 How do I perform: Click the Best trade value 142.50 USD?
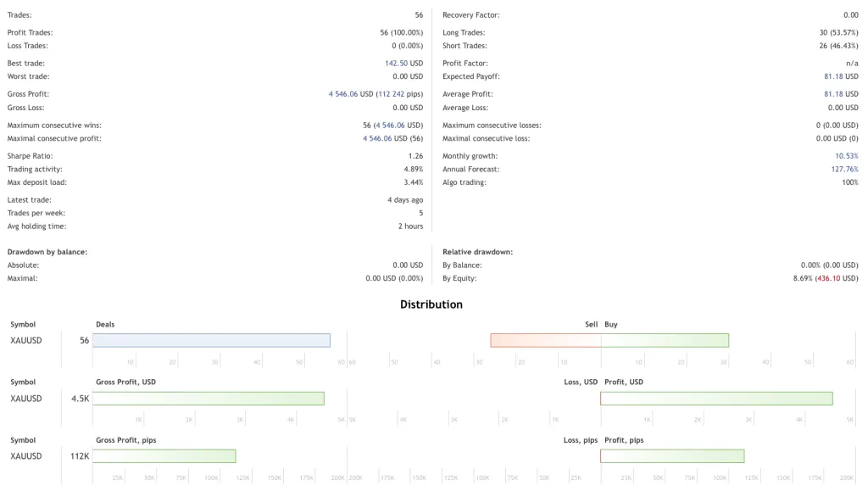tap(403, 64)
